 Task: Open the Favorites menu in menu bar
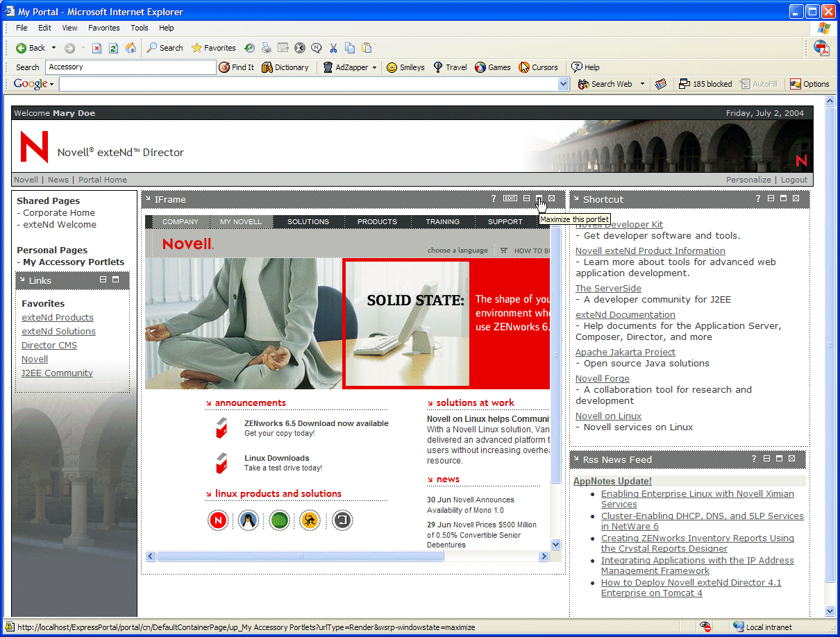(x=104, y=28)
